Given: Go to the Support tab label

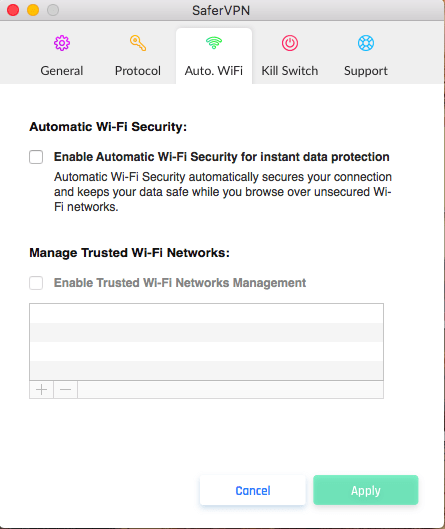Looking at the screenshot, I should pos(366,71).
